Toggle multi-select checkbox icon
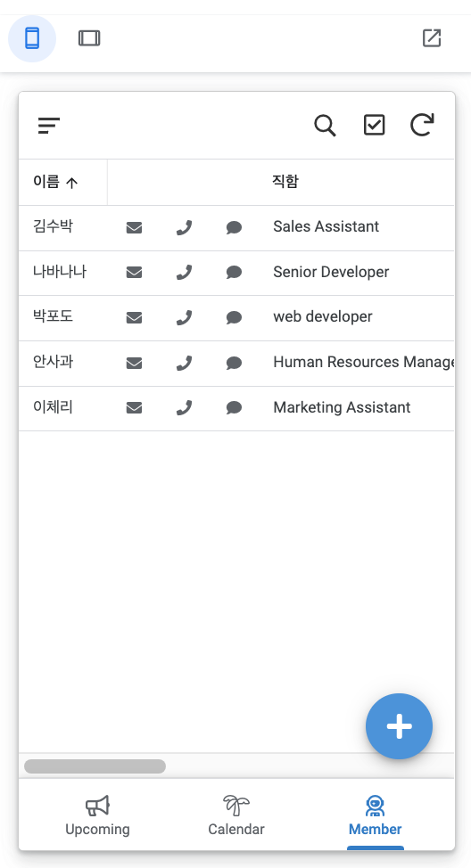471x868 pixels. point(374,125)
